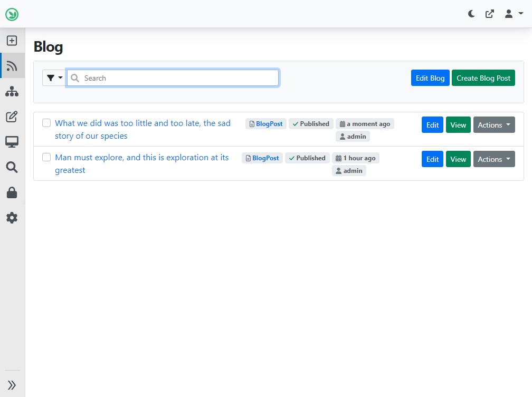Open the Security lock sidebar icon
The width and height of the screenshot is (532, 397).
(x=12, y=192)
